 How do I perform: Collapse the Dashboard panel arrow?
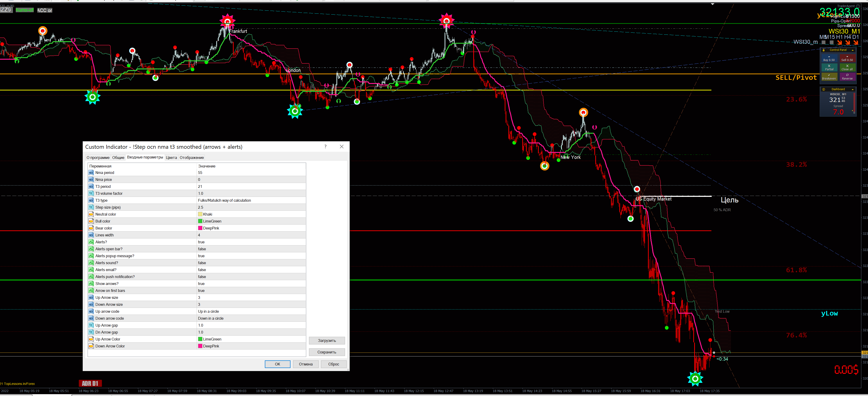(x=853, y=89)
